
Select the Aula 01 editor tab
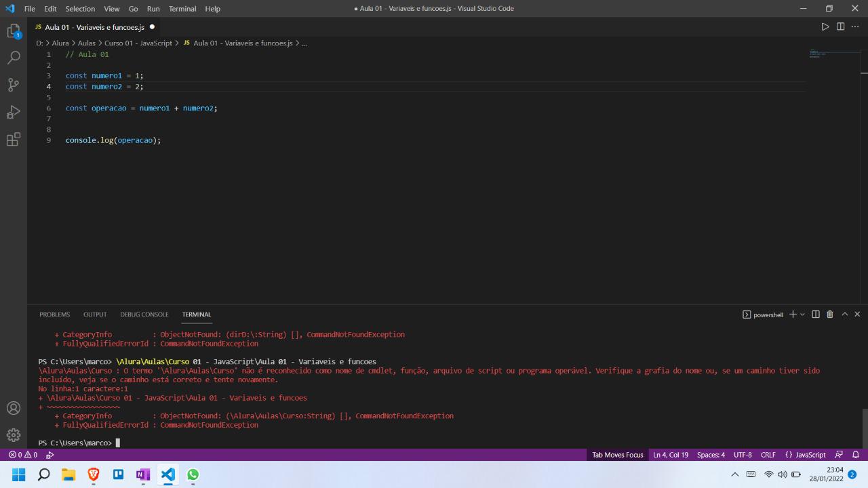pos(94,27)
